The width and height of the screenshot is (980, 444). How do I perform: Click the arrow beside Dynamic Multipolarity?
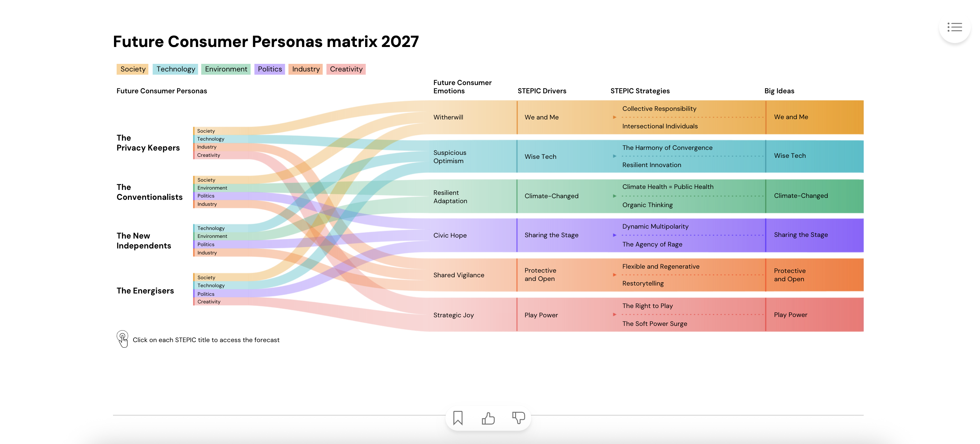(x=615, y=235)
